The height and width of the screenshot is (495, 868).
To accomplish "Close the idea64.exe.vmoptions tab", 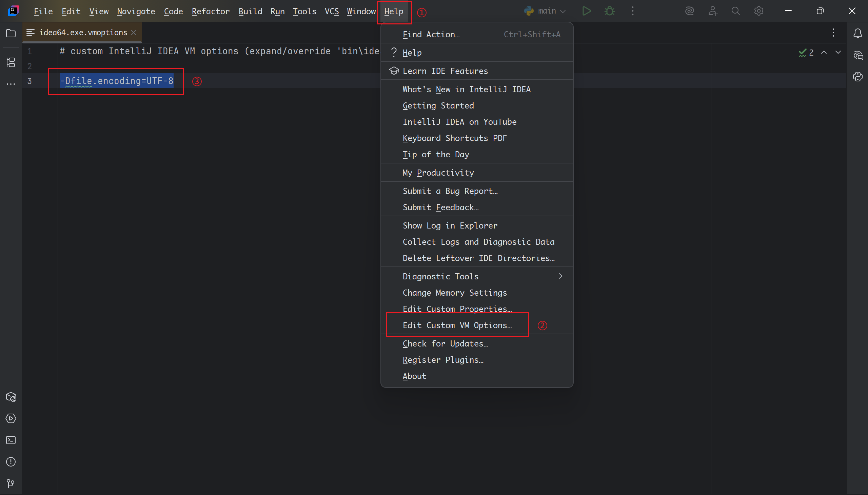I will coord(134,33).
